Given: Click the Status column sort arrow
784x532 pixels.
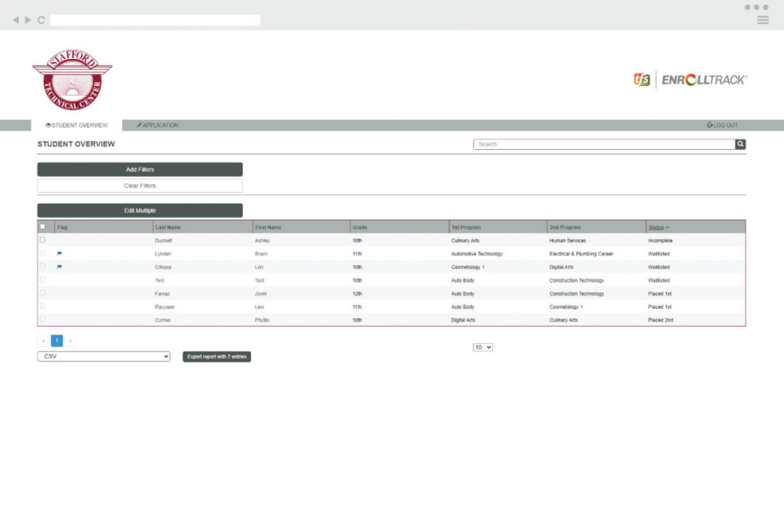Looking at the screenshot, I should pos(668,227).
